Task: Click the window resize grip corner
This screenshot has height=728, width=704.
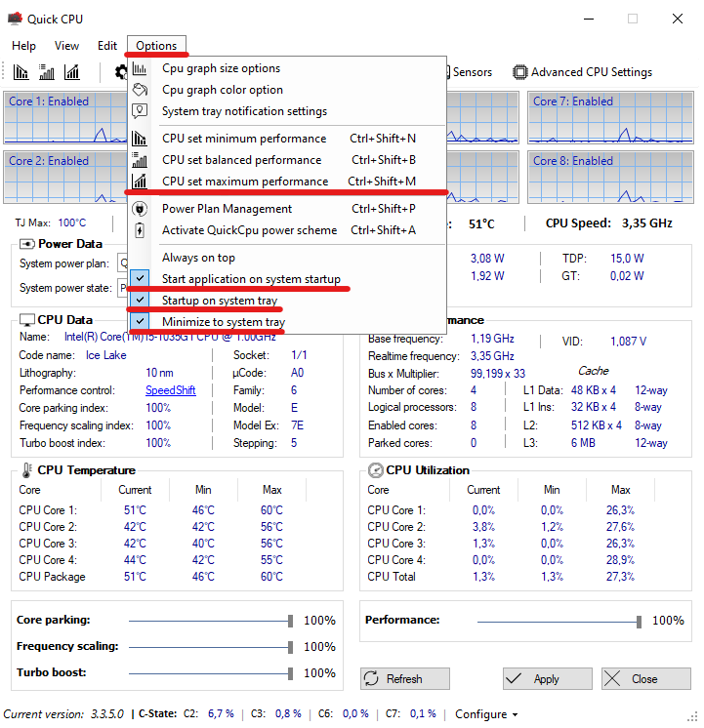Action: tap(692, 716)
